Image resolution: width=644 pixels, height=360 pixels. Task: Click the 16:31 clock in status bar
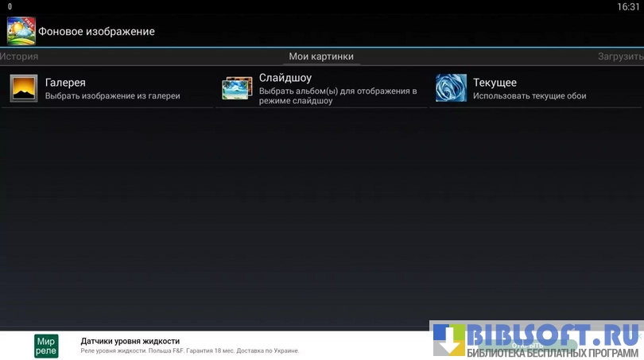click(627, 6)
